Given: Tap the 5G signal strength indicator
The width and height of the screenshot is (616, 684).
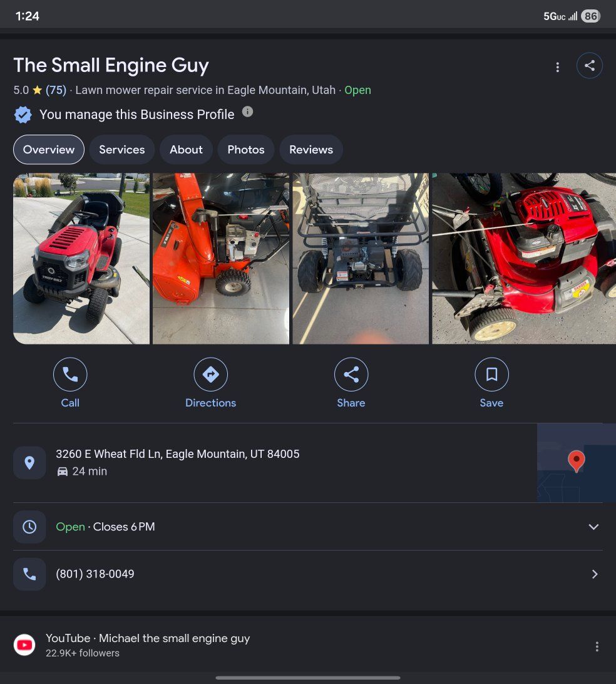Looking at the screenshot, I should click(x=560, y=16).
